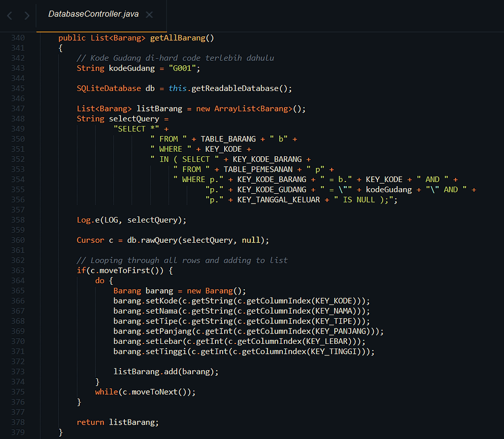Click TABLE_BARANG constant
Image resolution: width=504 pixels, height=439 pixels.
click(x=228, y=139)
